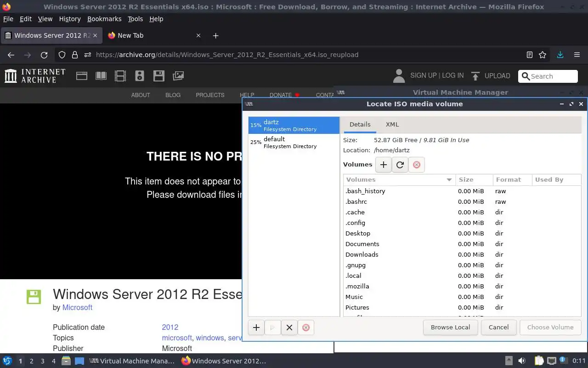Open Archive images icon

(178, 76)
